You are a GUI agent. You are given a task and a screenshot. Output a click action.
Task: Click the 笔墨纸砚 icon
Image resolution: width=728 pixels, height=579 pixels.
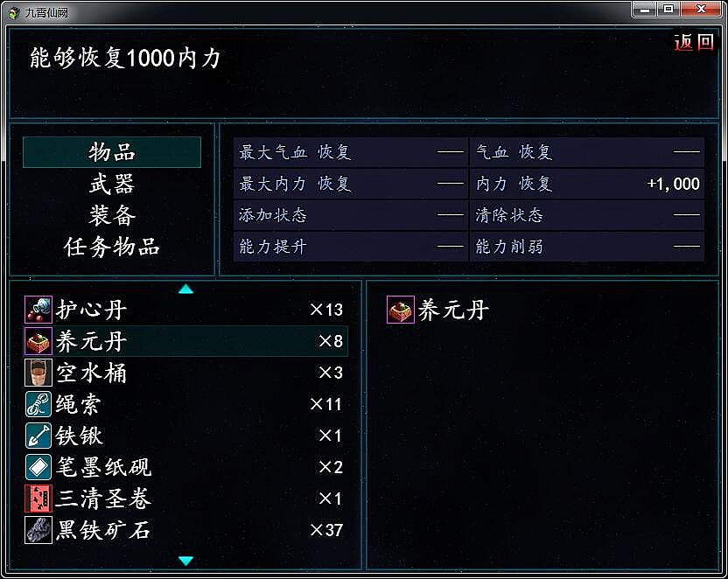38,467
